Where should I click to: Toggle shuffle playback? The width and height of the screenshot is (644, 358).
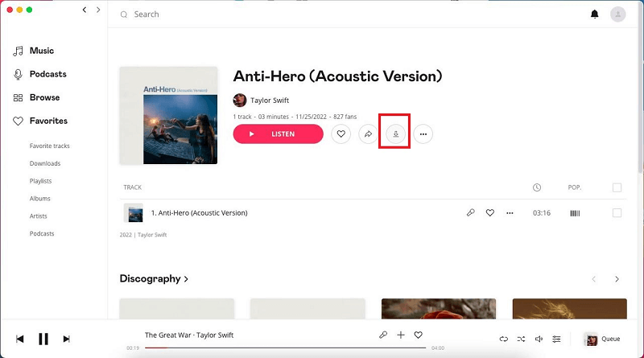[521, 339]
